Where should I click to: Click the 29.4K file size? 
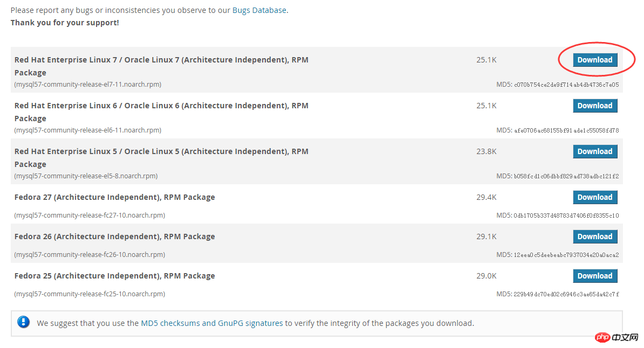coord(487,197)
